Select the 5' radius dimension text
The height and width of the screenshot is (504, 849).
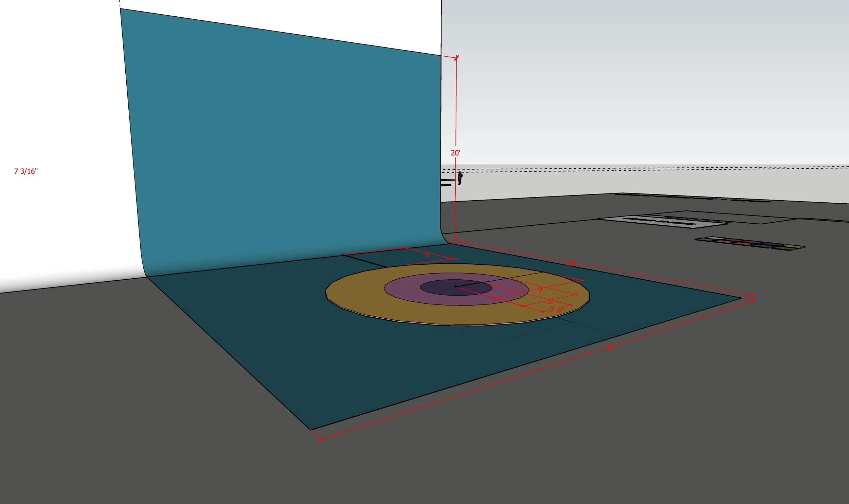(550, 302)
